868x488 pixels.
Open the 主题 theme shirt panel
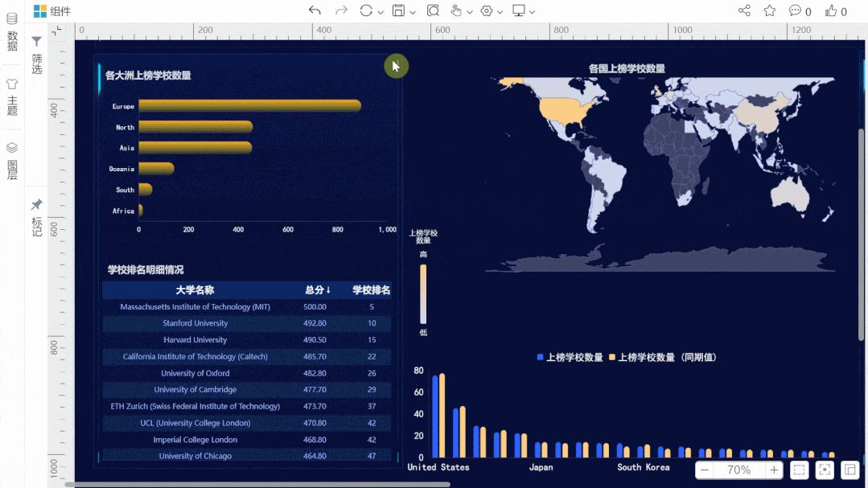[12, 96]
